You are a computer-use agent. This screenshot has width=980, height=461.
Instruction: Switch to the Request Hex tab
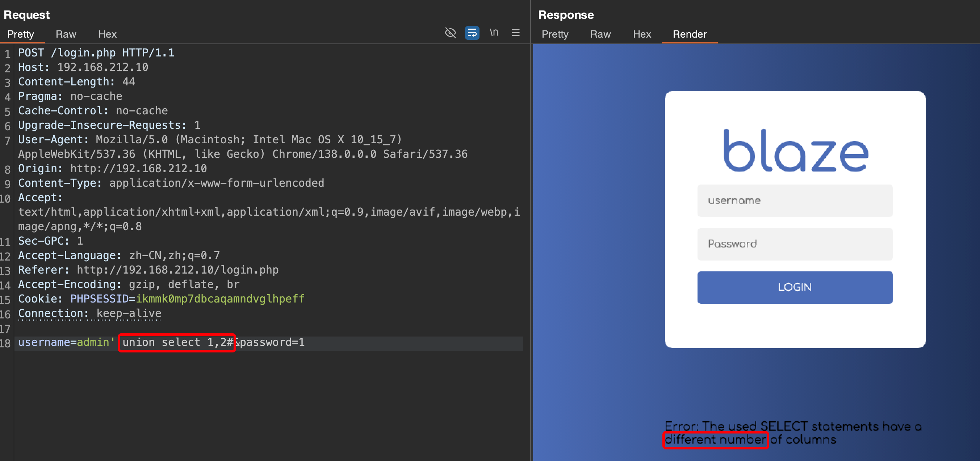coord(107,34)
